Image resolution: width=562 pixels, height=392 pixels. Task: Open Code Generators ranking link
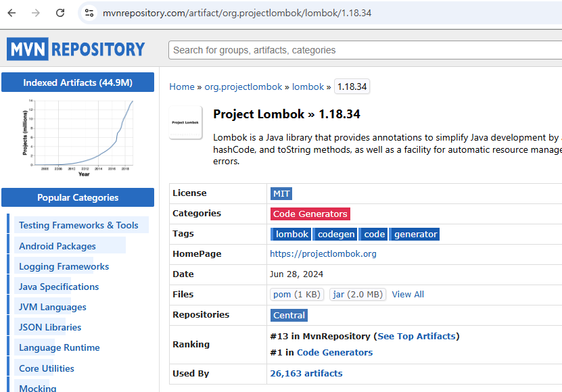(x=335, y=353)
